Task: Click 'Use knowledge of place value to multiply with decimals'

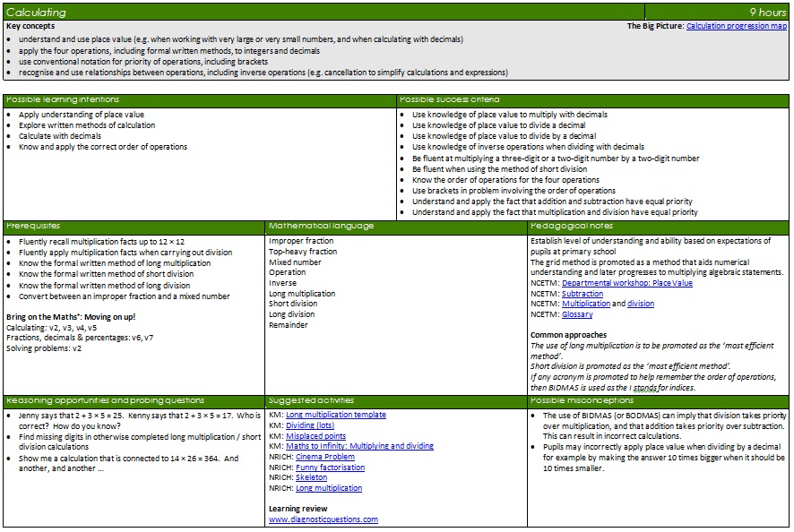Action: point(510,115)
